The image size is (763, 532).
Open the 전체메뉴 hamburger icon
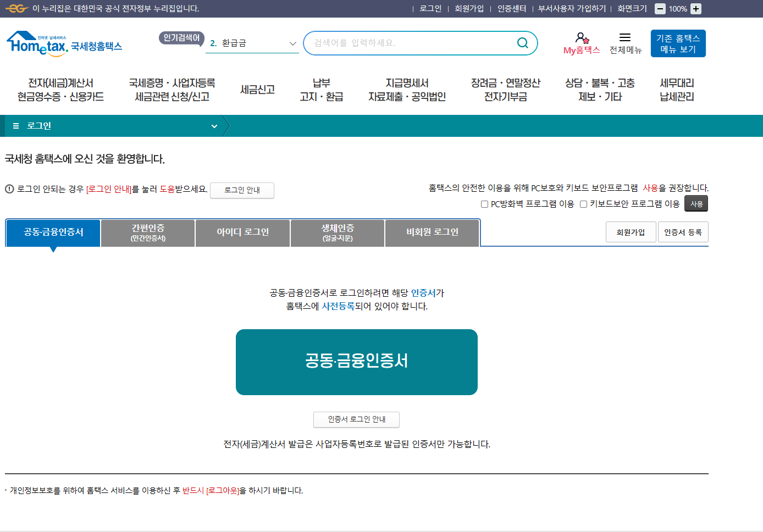(625, 37)
